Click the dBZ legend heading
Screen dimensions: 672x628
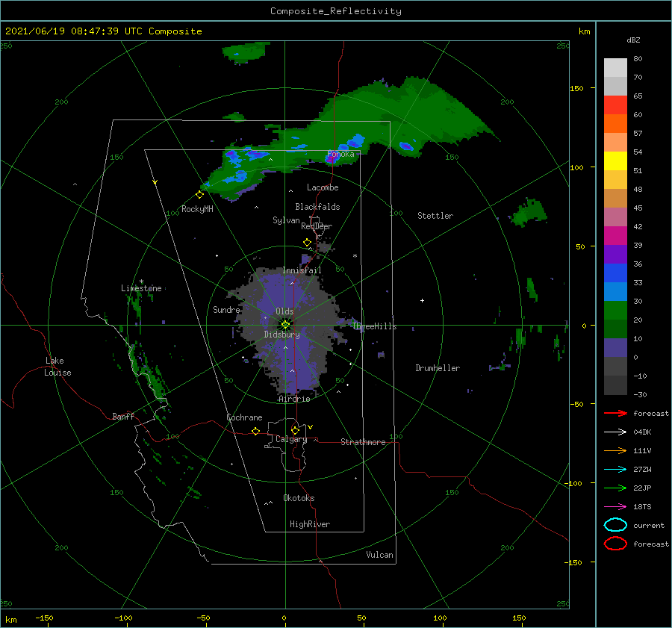coord(633,40)
